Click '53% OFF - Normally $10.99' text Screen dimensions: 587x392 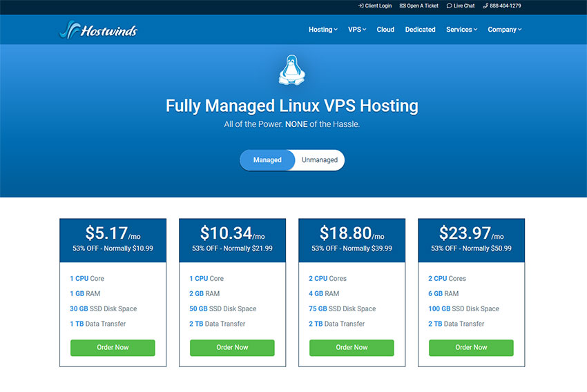point(113,248)
